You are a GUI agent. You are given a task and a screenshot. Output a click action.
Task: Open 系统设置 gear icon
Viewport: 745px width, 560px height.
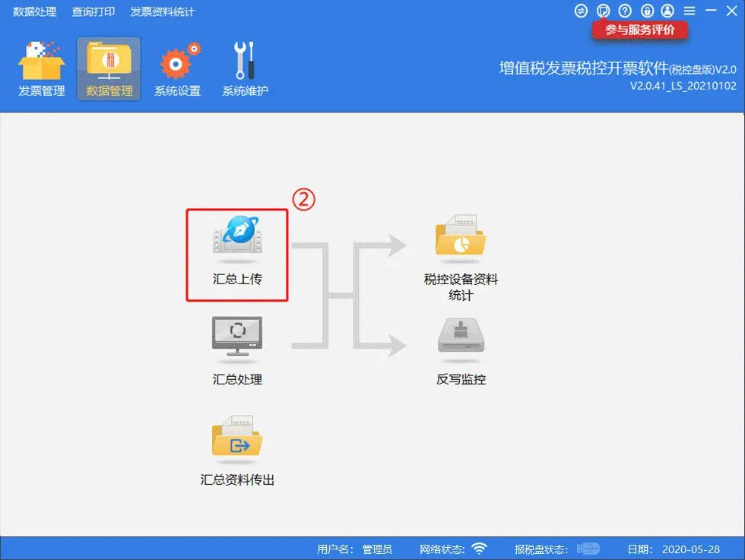point(177,69)
